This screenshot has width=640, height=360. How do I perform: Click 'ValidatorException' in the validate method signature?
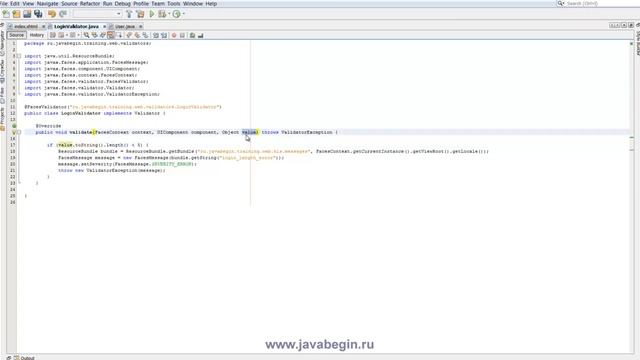point(307,132)
